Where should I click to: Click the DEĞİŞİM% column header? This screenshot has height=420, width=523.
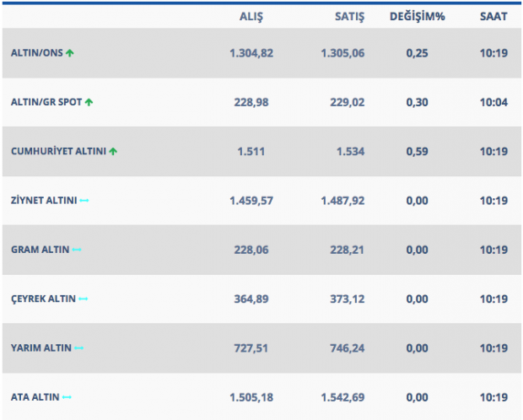(417, 16)
